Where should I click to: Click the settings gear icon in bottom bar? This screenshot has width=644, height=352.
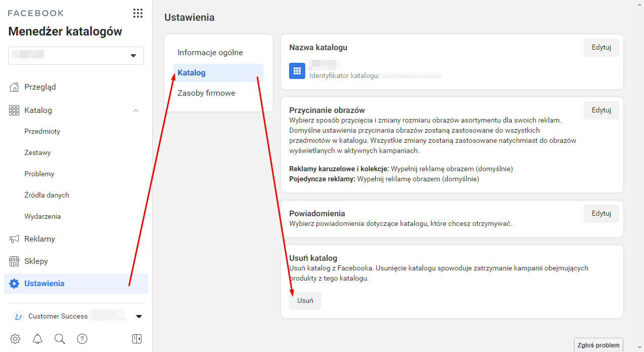(15, 339)
